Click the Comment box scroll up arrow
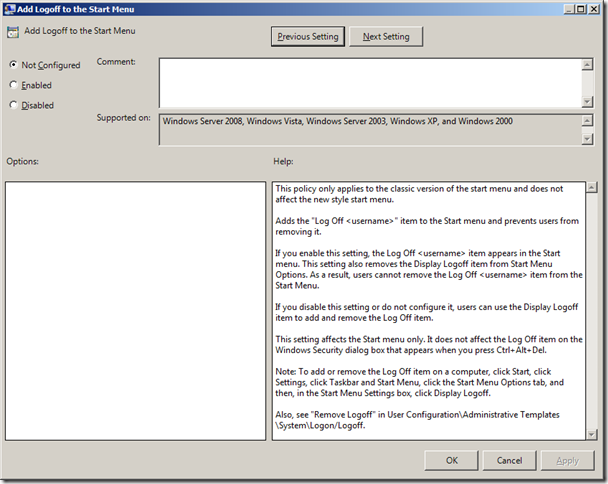 [587, 64]
